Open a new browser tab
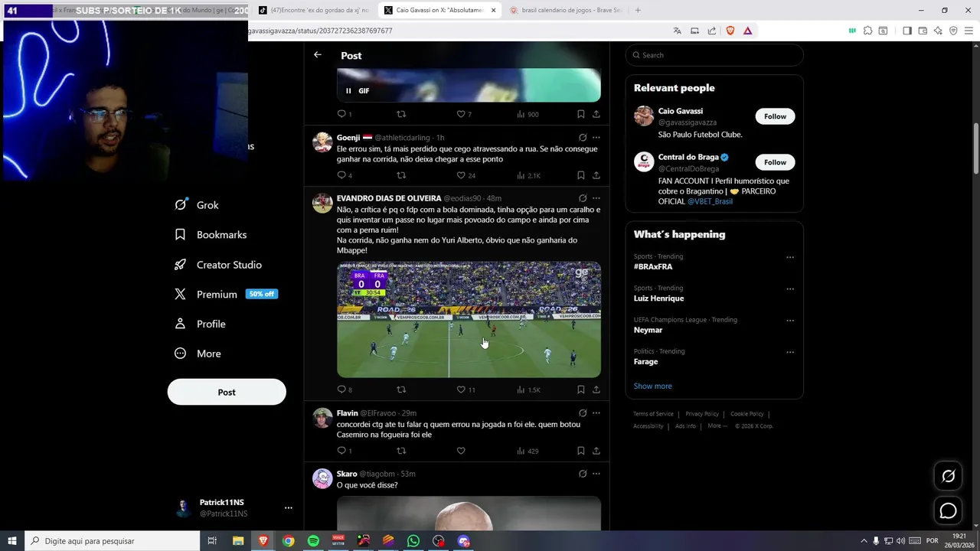This screenshot has width=980, height=551. point(638,10)
